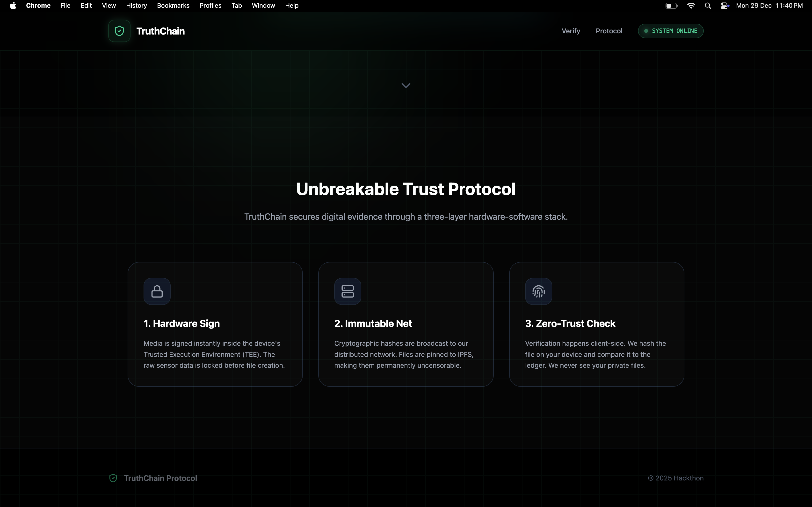The image size is (812, 507).
Task: Open the Profiles menu
Action: [210, 6]
